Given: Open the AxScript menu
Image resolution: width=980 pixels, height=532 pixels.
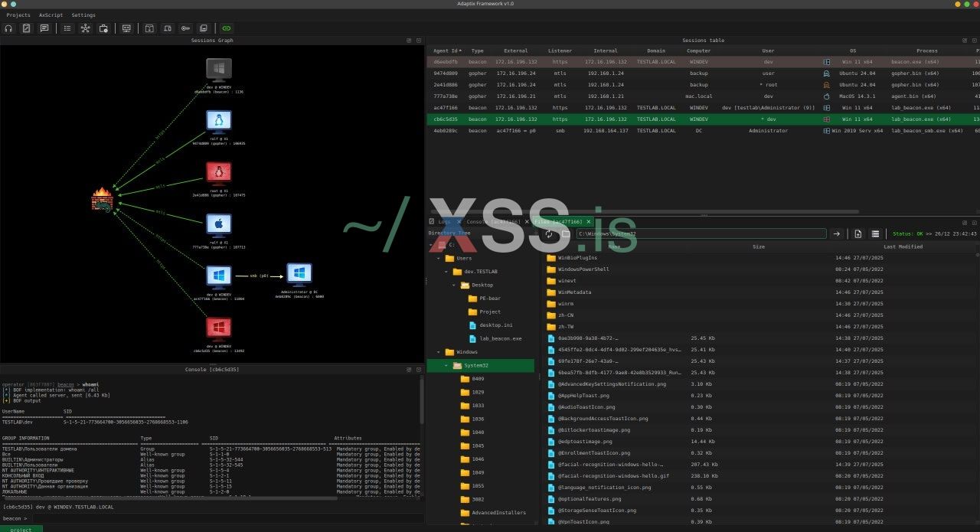Looking at the screenshot, I should coord(51,15).
